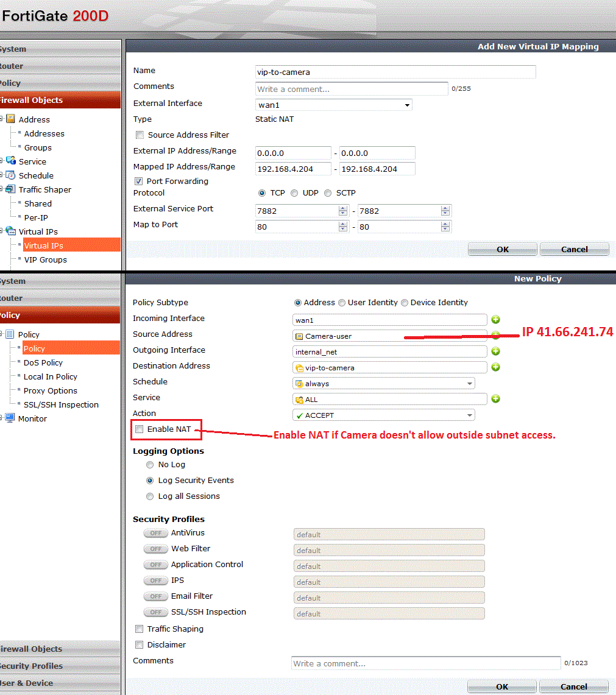The height and width of the screenshot is (695, 616).
Task: Select TCP protocol radio button
Action: pos(261,193)
